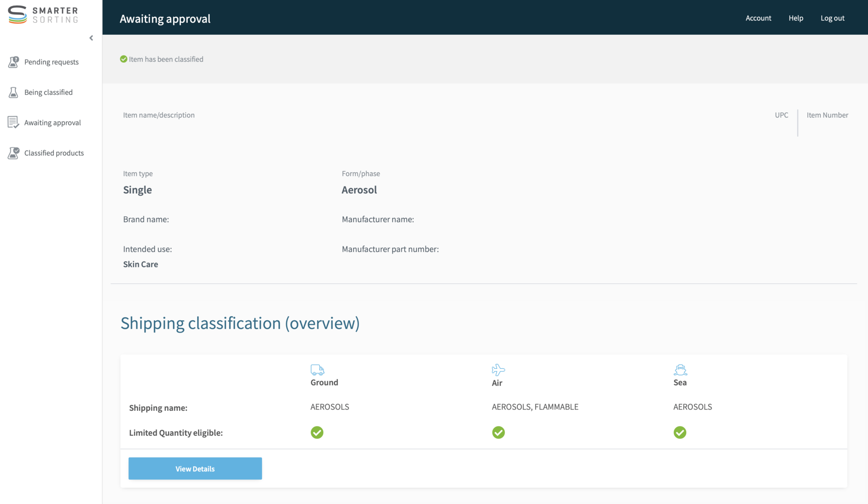Click the View Details button
The height and width of the screenshot is (504, 868).
pyautogui.click(x=195, y=468)
